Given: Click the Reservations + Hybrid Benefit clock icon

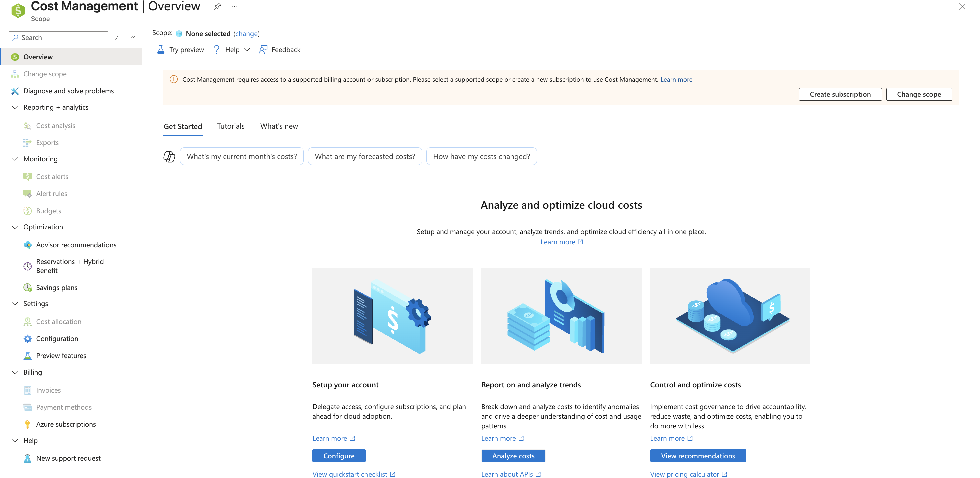Looking at the screenshot, I should (x=27, y=266).
